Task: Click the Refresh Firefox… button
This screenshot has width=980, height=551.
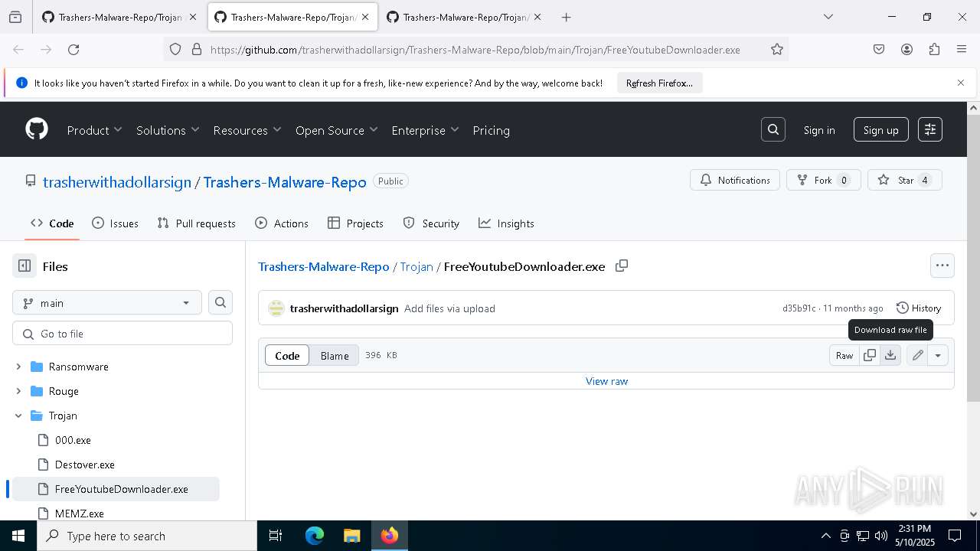Action: click(659, 83)
